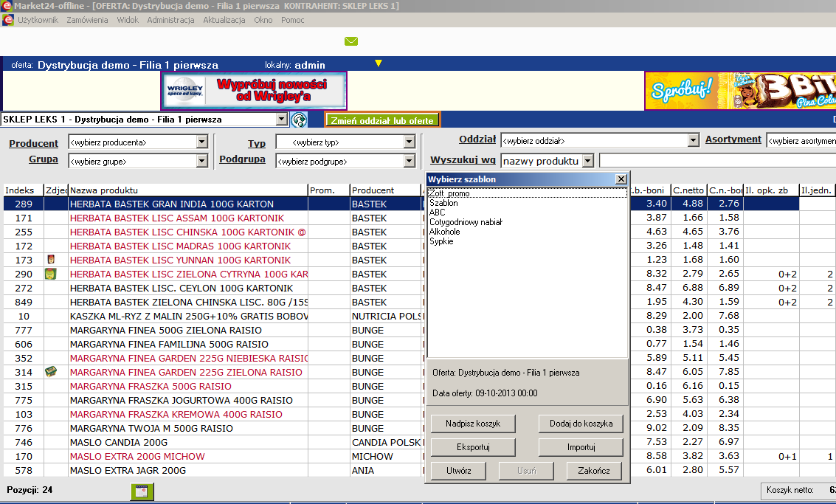Open photo icon for HERBATA BASTEK ZIELONA CYTRYNA

click(x=51, y=274)
